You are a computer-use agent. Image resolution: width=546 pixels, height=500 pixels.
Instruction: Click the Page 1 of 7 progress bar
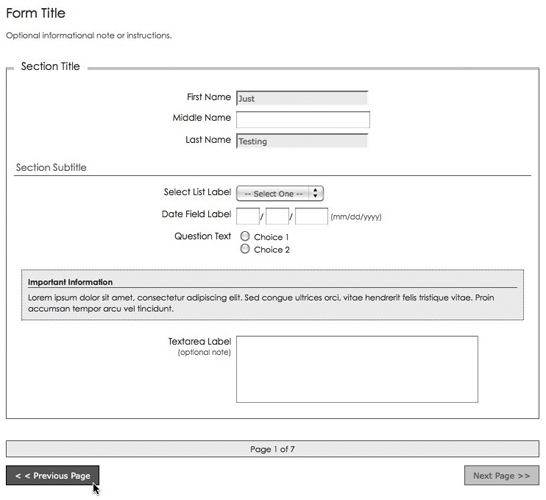(x=273, y=449)
